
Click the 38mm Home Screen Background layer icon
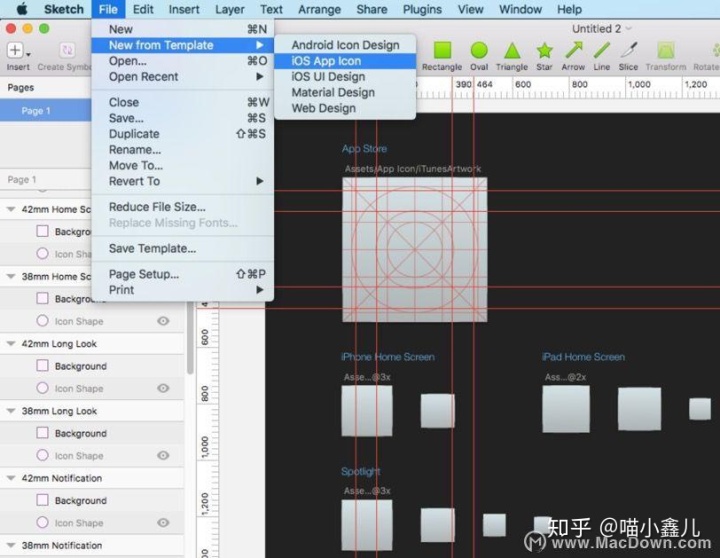pos(42,299)
